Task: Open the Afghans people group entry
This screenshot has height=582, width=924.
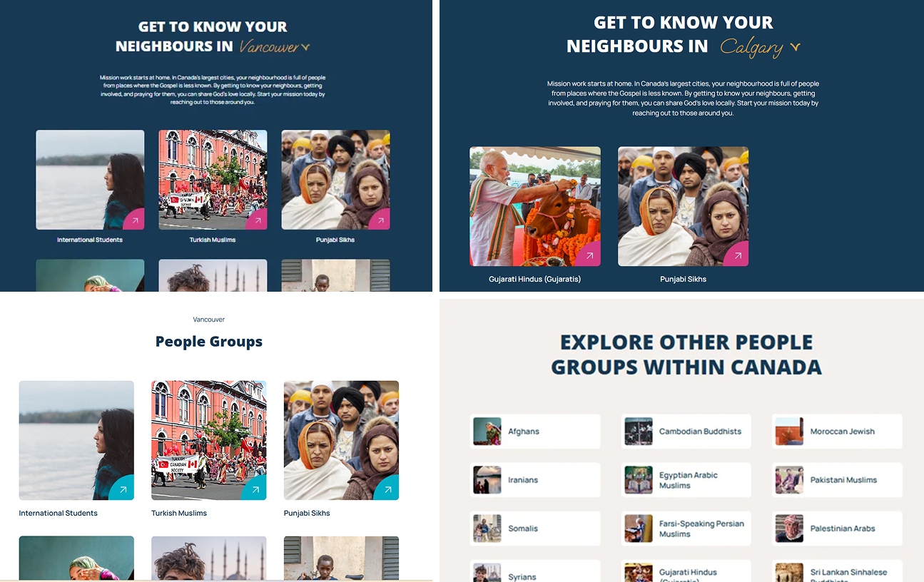Action: point(535,431)
